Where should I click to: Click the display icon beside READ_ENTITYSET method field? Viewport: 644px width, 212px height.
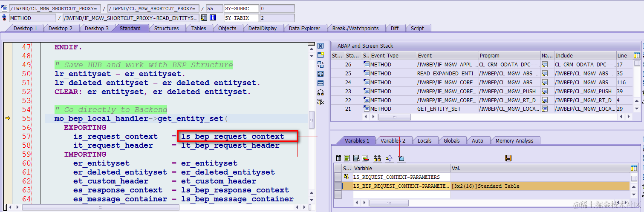tap(204, 18)
